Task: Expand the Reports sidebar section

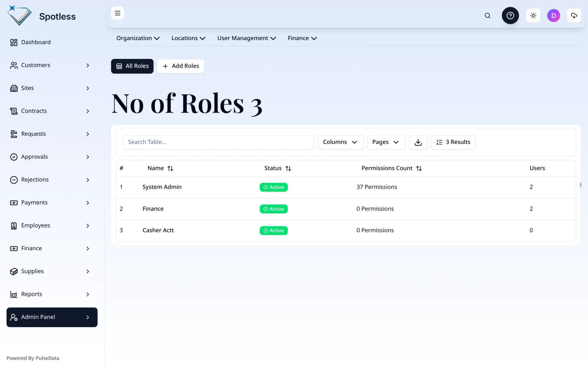Action: 52,294
